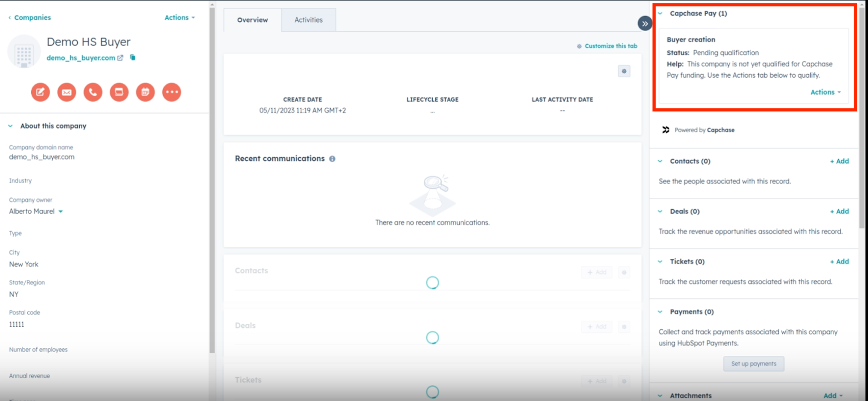868x401 pixels.
Task: Click the email envelope action icon
Action: (67, 92)
